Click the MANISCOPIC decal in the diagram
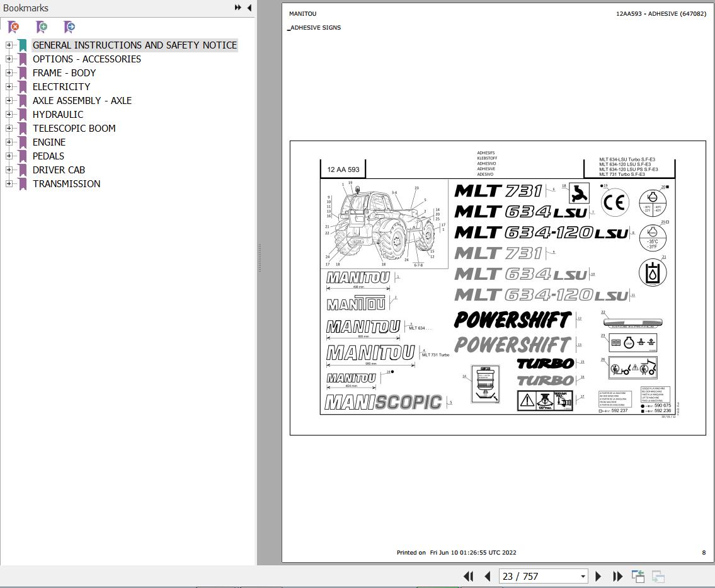715x588 pixels. (x=383, y=402)
